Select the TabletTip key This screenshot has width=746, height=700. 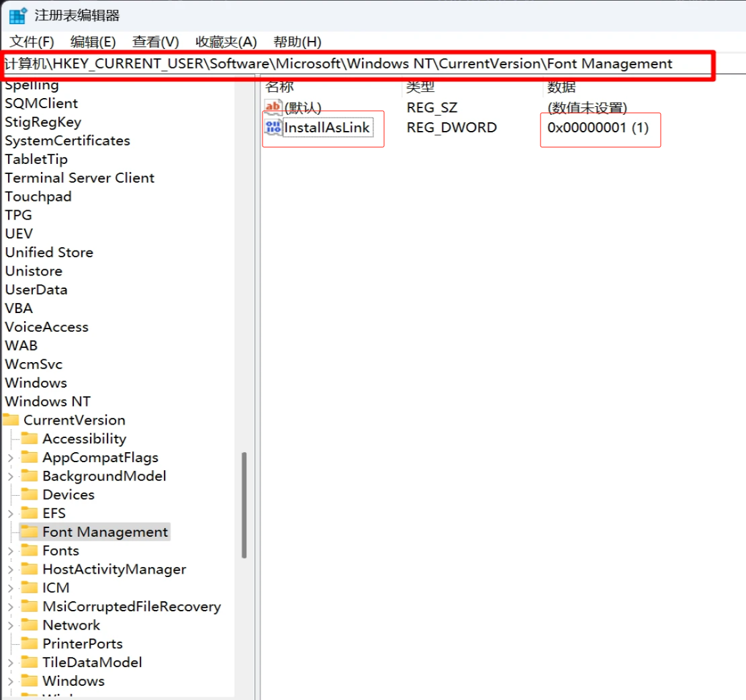coord(36,159)
